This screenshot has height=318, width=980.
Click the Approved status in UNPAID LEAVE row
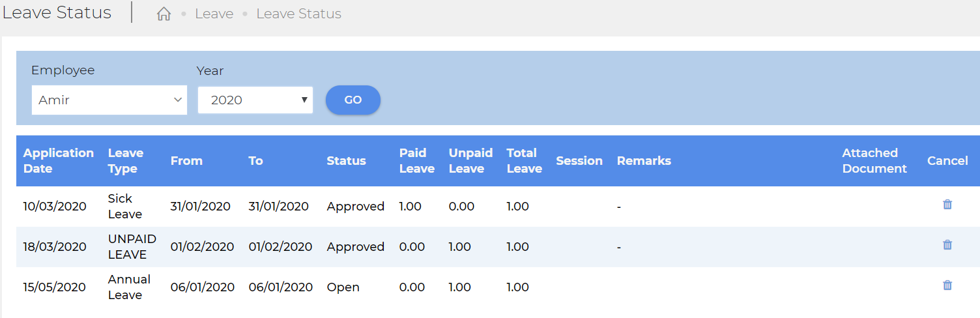point(356,247)
